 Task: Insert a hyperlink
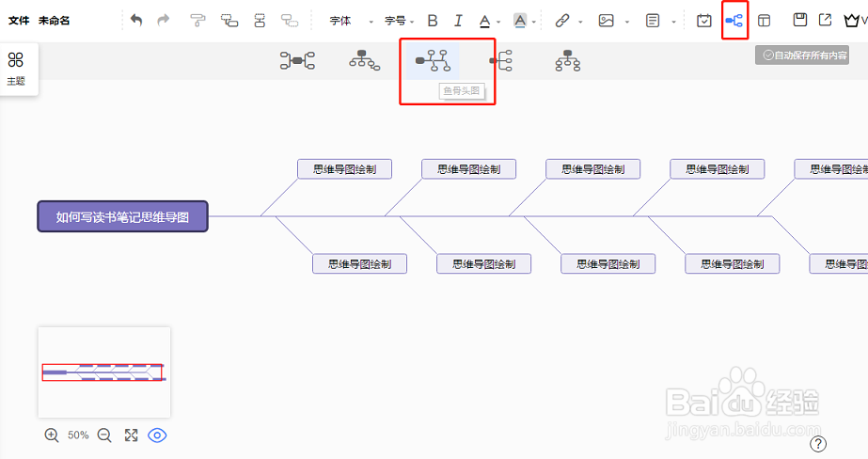coord(561,21)
